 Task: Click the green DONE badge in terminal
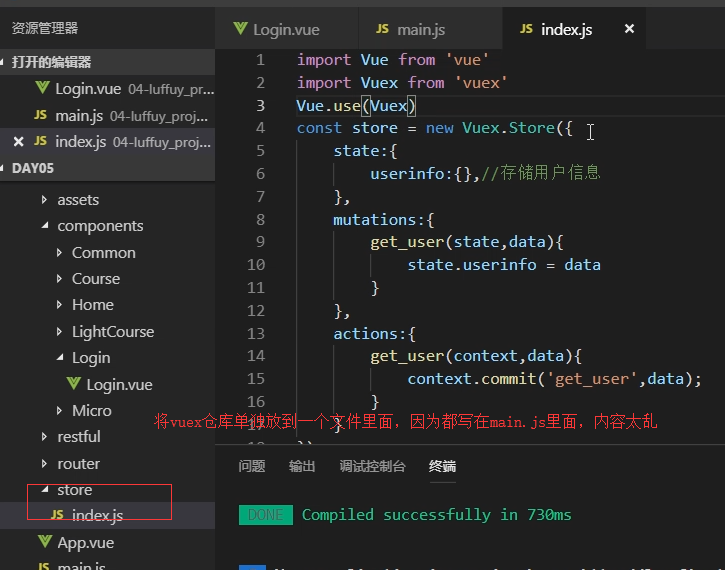(265, 515)
